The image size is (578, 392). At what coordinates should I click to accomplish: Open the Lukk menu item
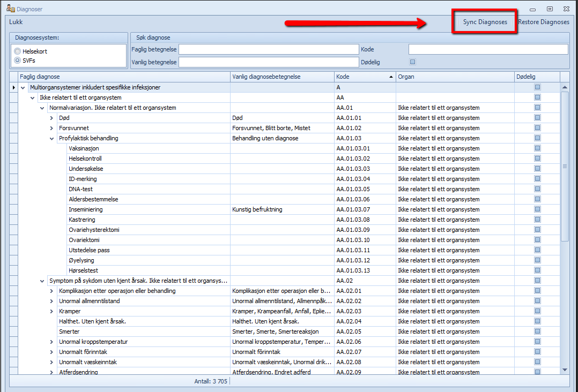[16, 22]
